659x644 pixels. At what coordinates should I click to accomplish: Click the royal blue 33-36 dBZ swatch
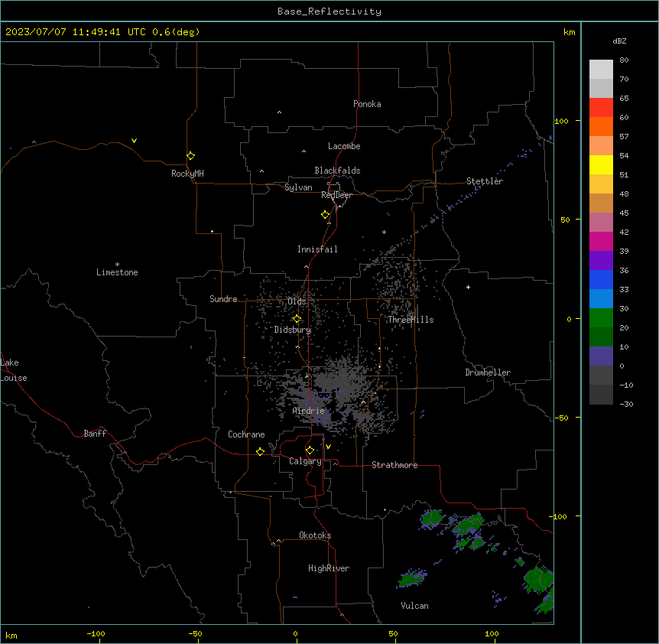pos(601,279)
